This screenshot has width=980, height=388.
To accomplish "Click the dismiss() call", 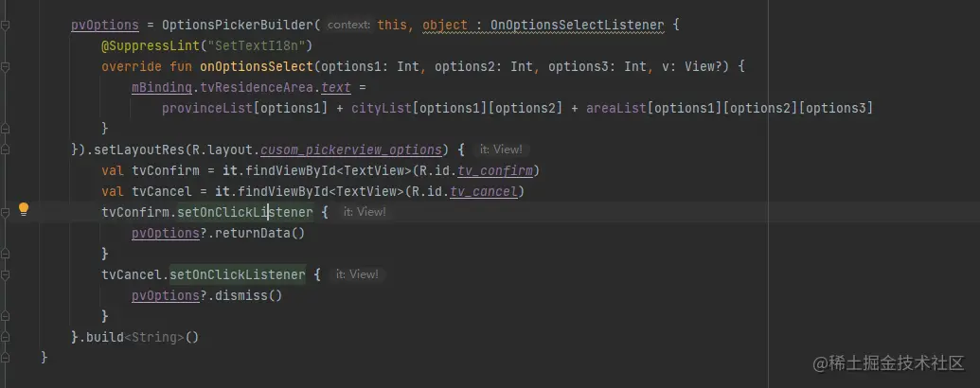I will point(249,295).
